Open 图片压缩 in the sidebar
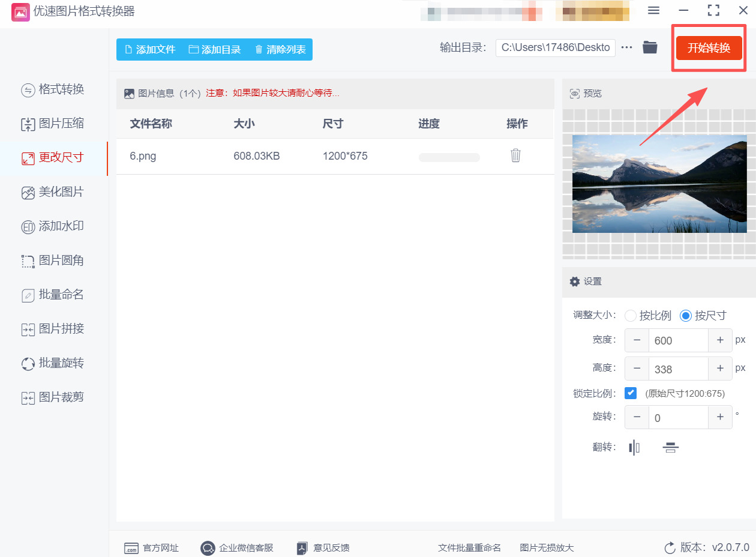Screen dimensions: 756x557 54,124
